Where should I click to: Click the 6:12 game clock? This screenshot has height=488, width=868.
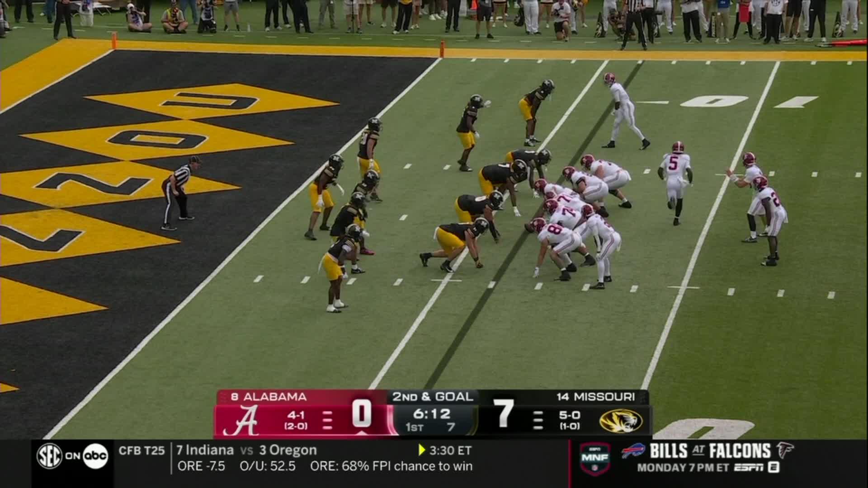[x=431, y=413]
